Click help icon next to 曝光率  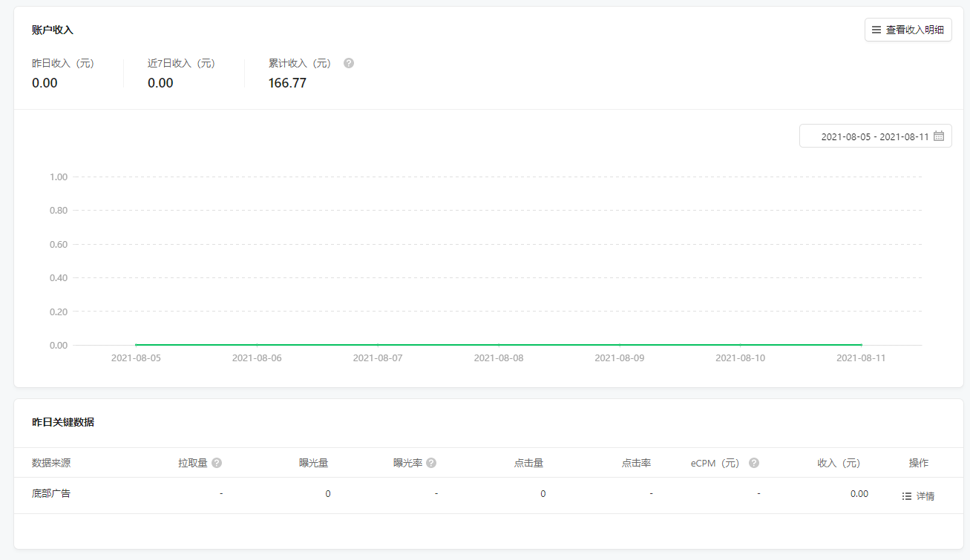pos(431,463)
